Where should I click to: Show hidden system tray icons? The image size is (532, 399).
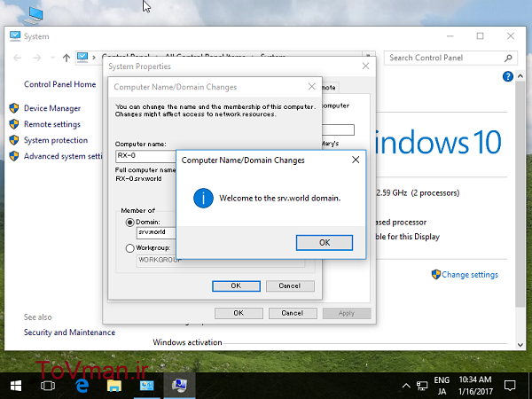[406, 386]
